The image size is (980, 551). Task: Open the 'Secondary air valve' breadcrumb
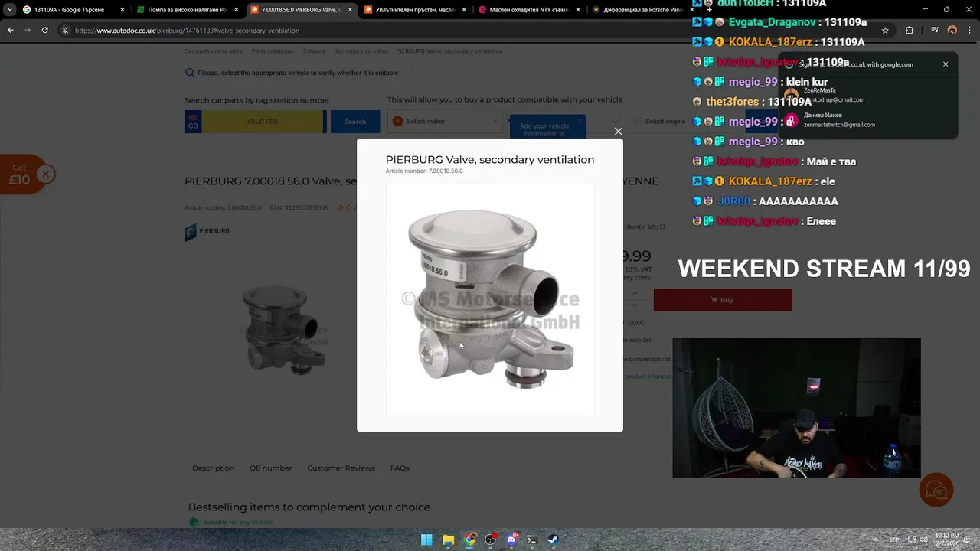(360, 51)
